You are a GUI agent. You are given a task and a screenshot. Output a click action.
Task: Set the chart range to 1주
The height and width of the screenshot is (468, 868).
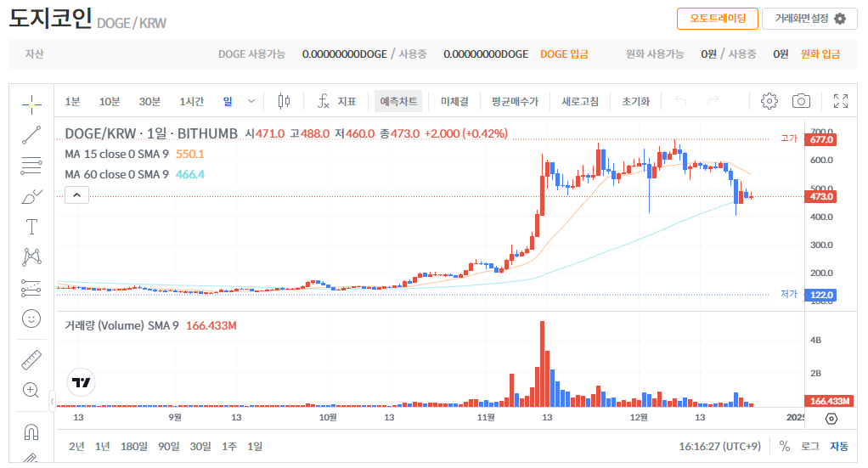click(229, 447)
